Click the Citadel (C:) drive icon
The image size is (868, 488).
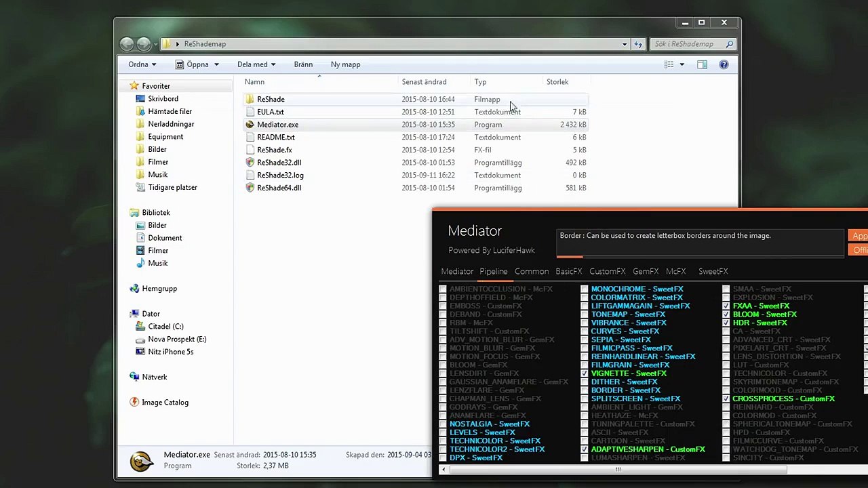coord(140,327)
